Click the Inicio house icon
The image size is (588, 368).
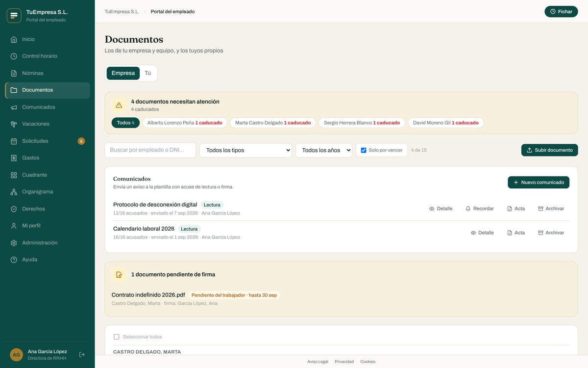click(14, 39)
